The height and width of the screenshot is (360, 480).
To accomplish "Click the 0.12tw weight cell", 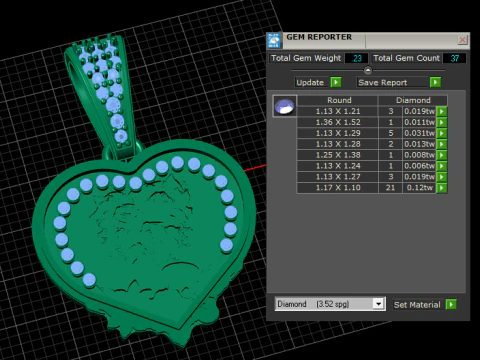I will (x=419, y=188).
